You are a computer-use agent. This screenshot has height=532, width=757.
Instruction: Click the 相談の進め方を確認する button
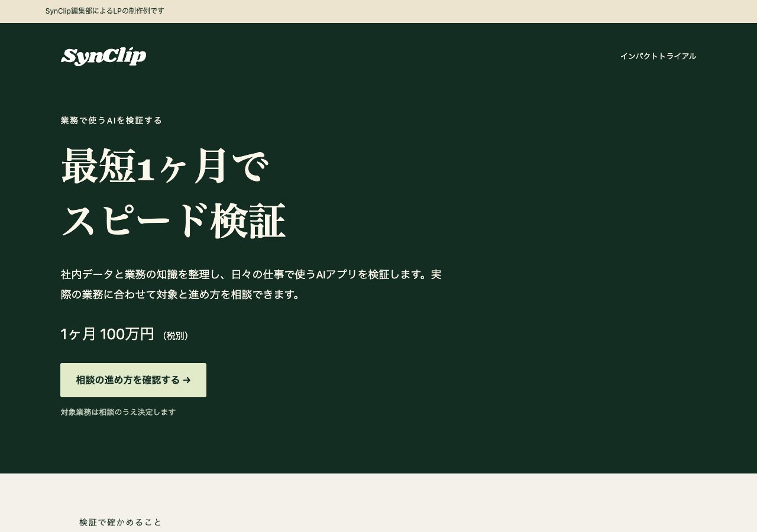pos(133,380)
